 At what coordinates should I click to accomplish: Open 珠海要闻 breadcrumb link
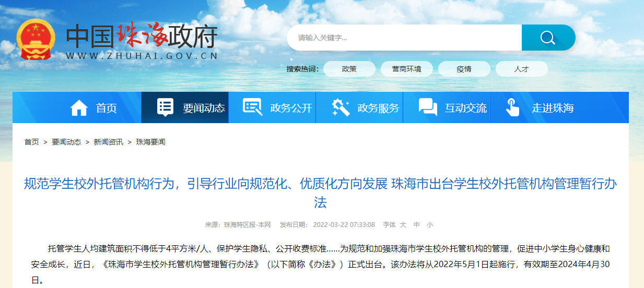tap(151, 142)
